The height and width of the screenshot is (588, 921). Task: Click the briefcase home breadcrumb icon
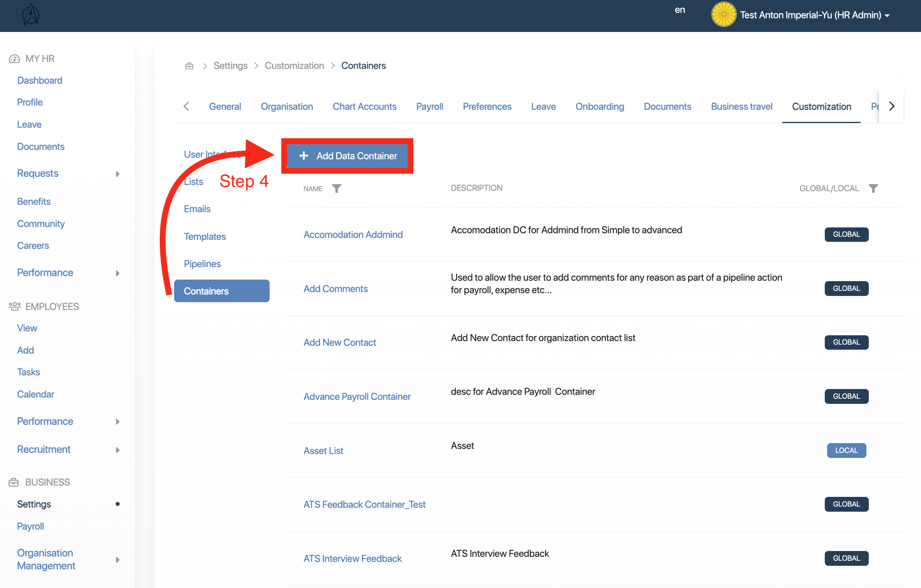189,66
